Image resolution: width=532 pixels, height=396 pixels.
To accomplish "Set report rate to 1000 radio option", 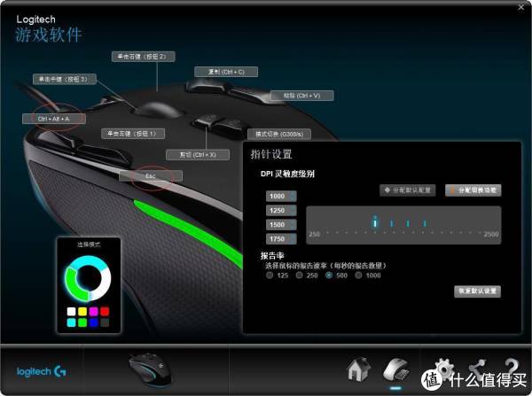I will [x=358, y=275].
